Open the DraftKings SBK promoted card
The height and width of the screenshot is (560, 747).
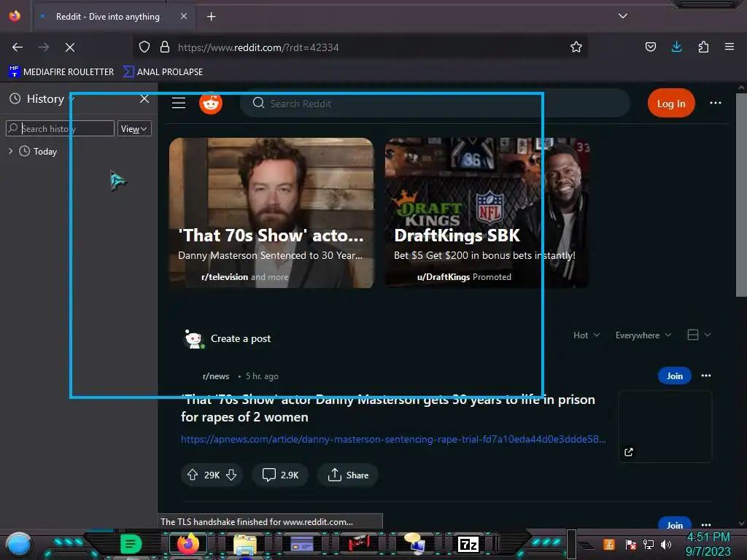tap(487, 213)
